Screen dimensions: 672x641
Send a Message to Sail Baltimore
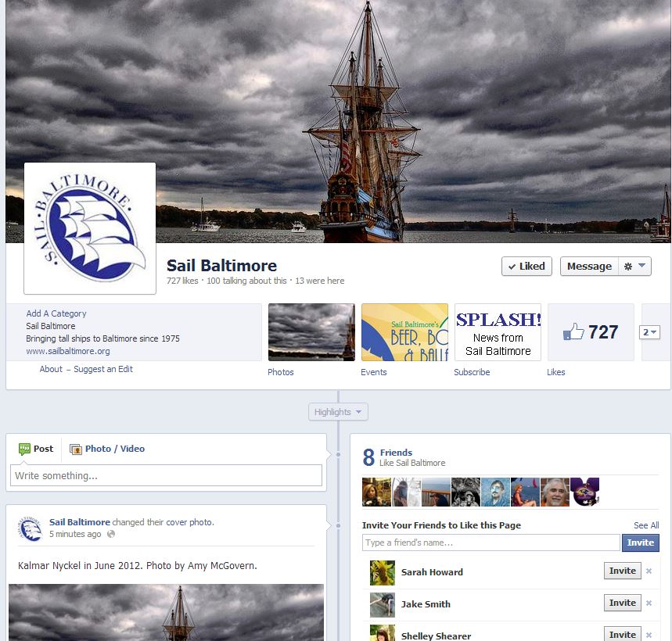pyautogui.click(x=589, y=267)
